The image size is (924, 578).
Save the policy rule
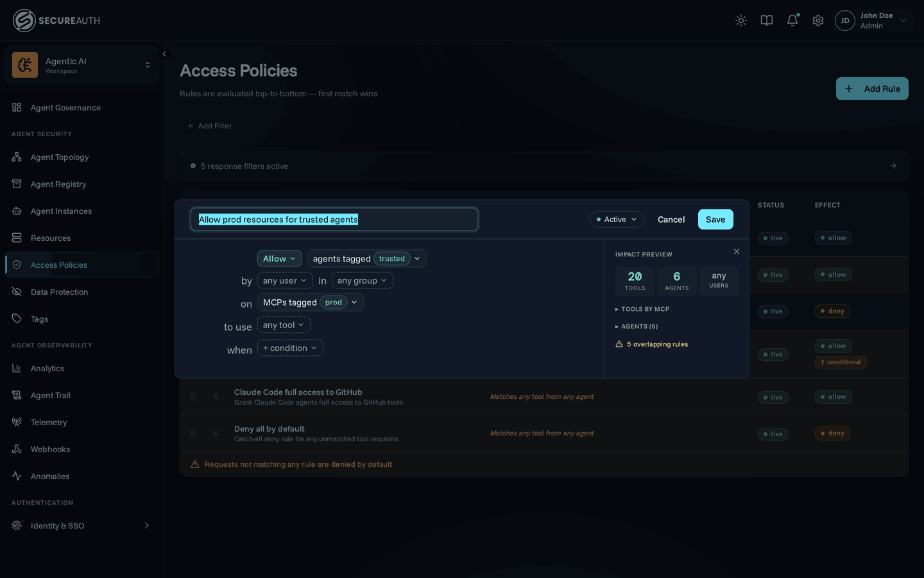click(x=715, y=220)
